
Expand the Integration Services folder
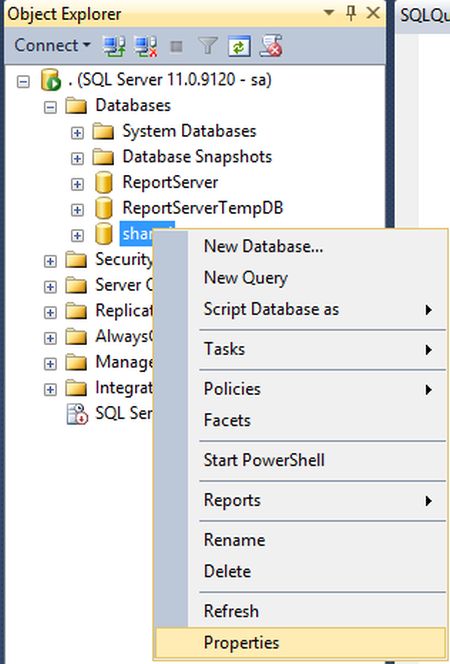click(x=50, y=389)
